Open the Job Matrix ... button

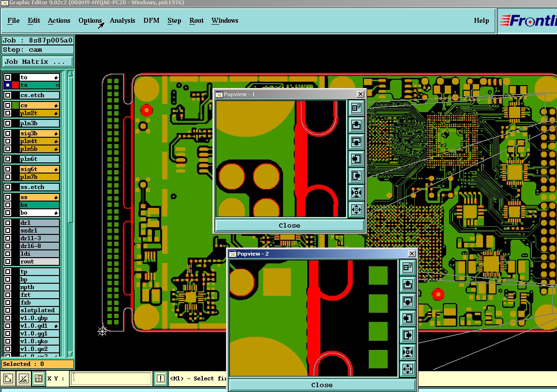(37, 62)
